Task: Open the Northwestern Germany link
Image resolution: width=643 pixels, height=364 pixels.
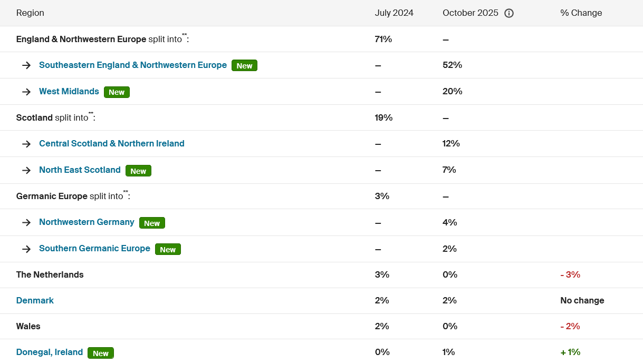Action: pyautogui.click(x=87, y=222)
